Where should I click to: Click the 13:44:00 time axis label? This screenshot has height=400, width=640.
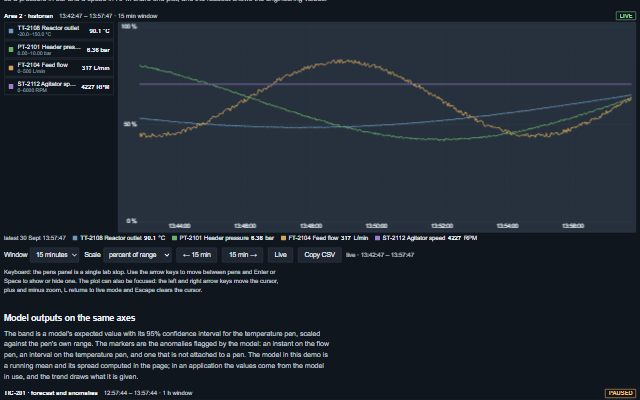coord(180,226)
